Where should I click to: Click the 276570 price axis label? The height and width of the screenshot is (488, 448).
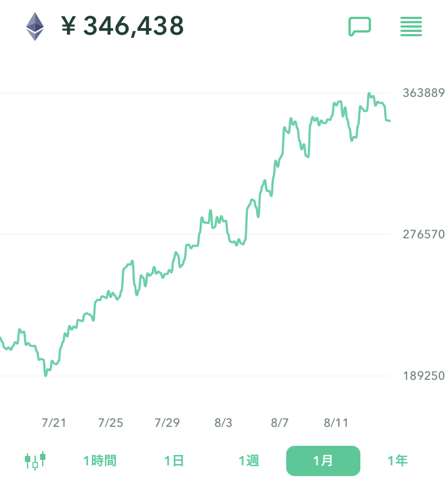pyautogui.click(x=424, y=235)
